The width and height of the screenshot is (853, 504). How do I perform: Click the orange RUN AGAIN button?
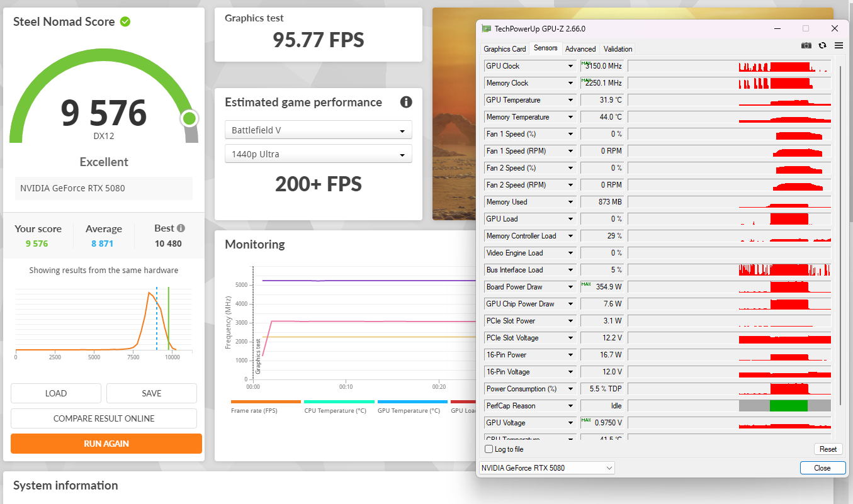[x=106, y=444]
